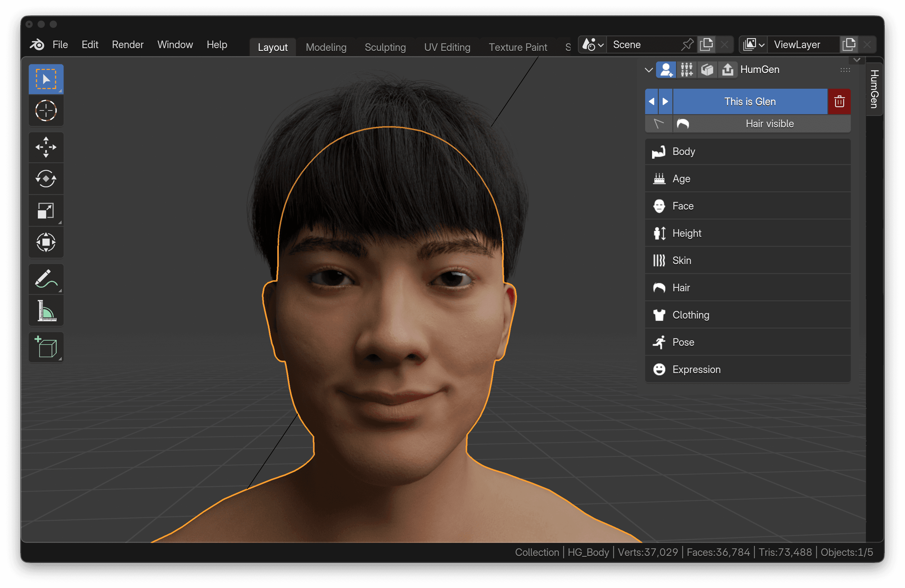Select the Move tool
This screenshot has width=905, height=588.
pos(46,147)
